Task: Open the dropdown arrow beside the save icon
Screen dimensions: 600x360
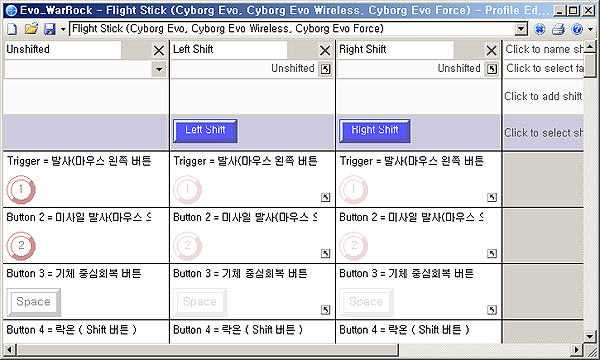Action: pos(63,29)
